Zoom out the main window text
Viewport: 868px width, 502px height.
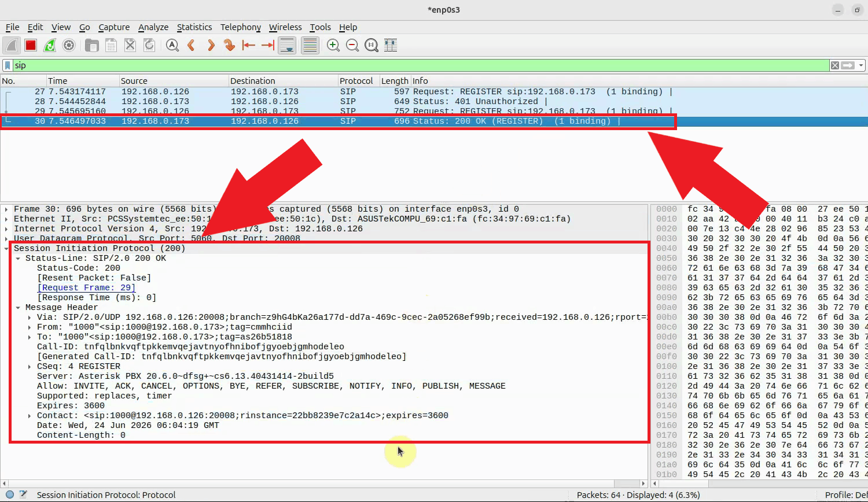pyautogui.click(x=352, y=45)
